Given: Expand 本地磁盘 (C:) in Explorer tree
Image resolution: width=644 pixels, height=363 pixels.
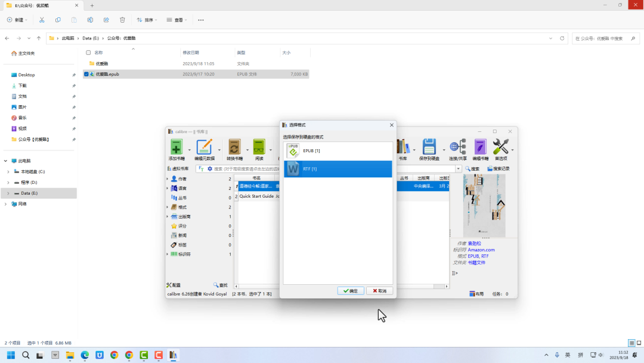Looking at the screenshot, I should [x=8, y=172].
